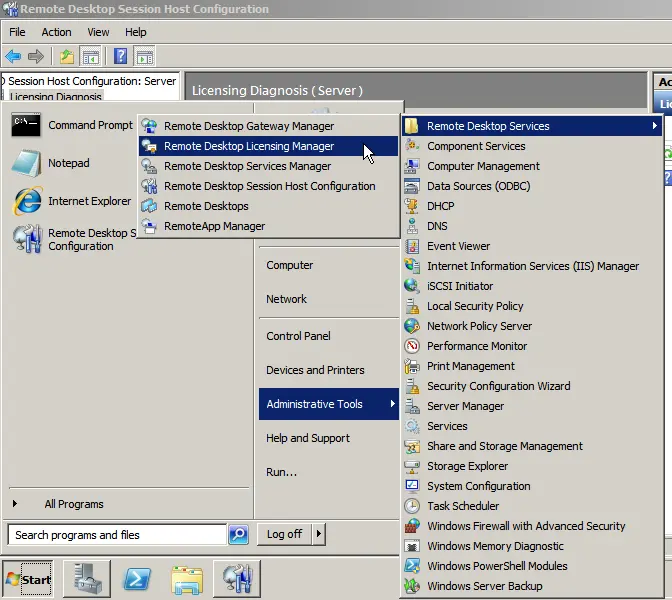Expand the Administrative Tools submenu
The image size is (672, 600).
click(x=328, y=404)
